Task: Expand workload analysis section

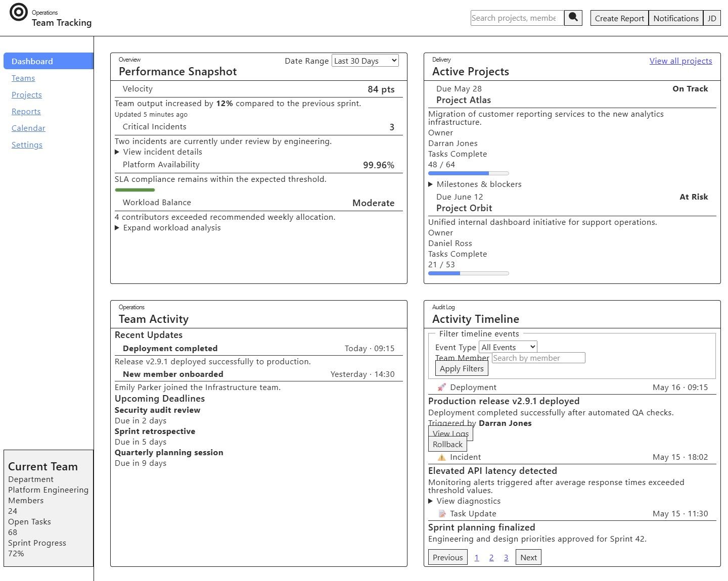Action: pyautogui.click(x=168, y=227)
